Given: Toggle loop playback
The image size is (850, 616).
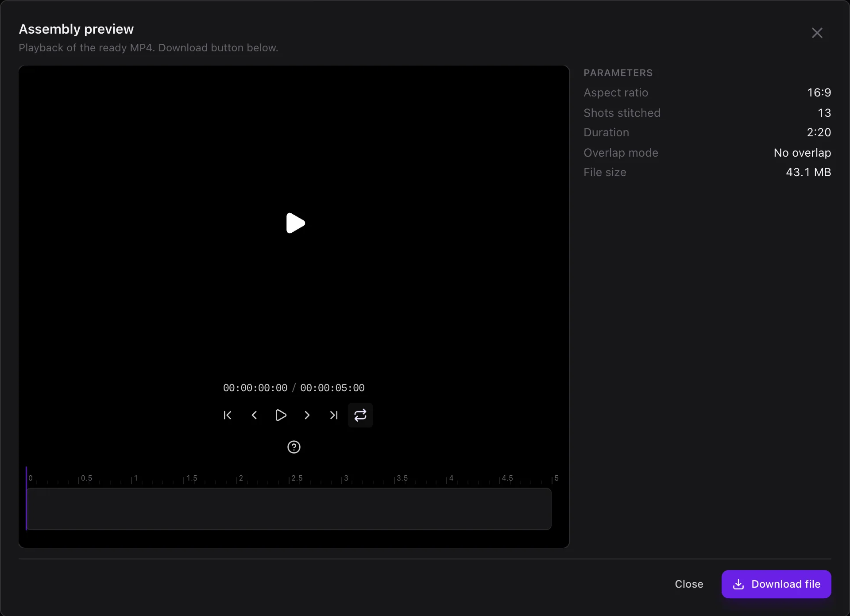Looking at the screenshot, I should point(360,415).
